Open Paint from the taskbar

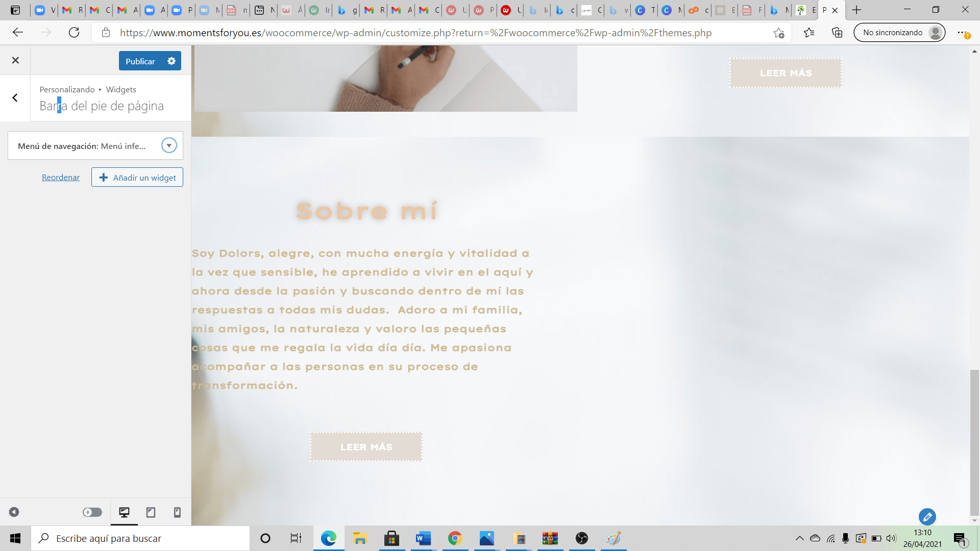pyautogui.click(x=614, y=538)
